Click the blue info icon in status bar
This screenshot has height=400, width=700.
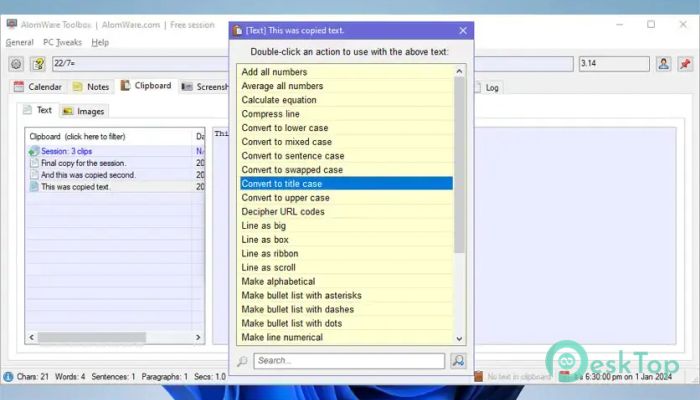tap(8, 376)
